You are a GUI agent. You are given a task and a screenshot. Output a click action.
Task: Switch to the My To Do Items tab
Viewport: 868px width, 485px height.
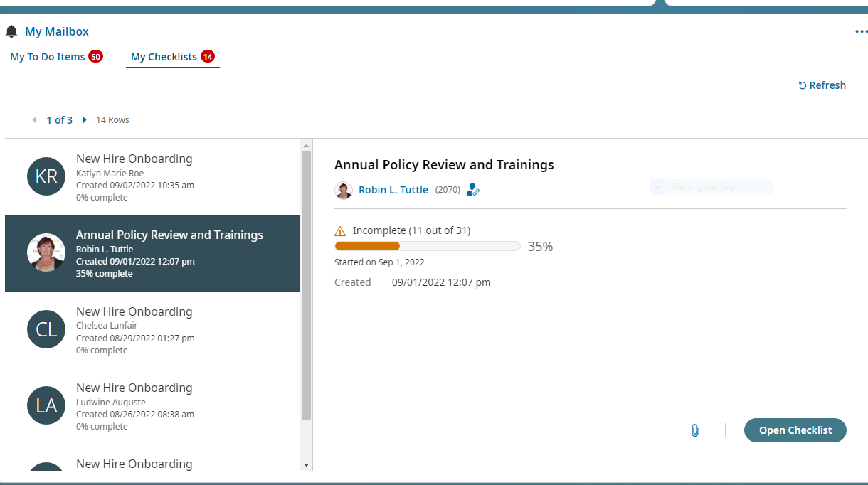48,57
